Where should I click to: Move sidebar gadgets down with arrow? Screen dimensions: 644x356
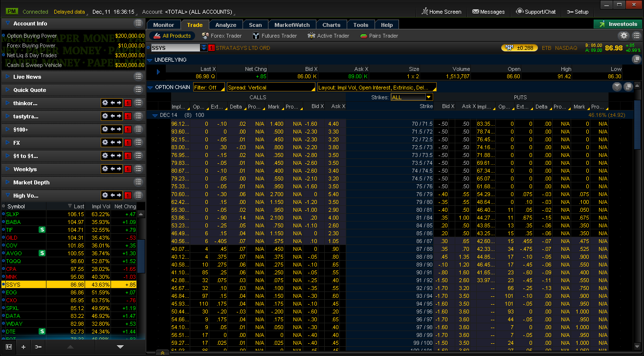pos(120,347)
